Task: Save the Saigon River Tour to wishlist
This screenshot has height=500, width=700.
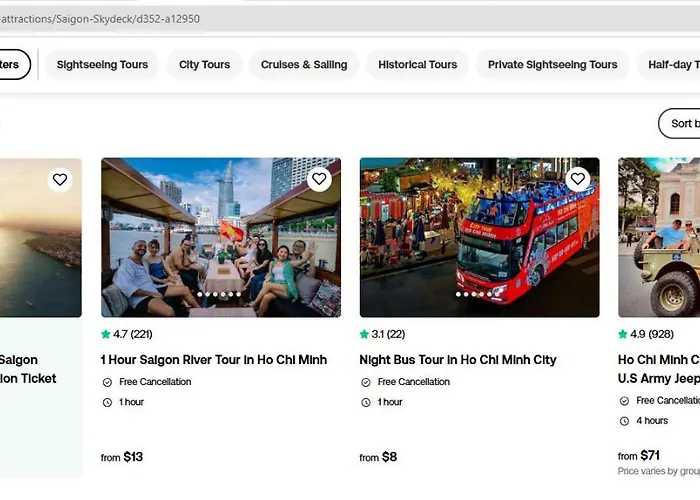Action: pyautogui.click(x=319, y=179)
